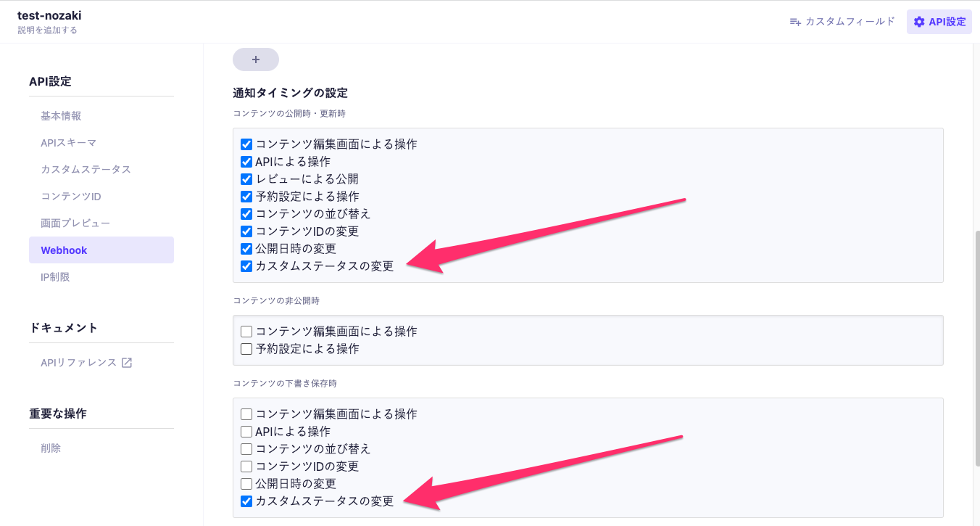Uncheck the APIによる操作 checkbox under 公開時・更新時
This screenshot has width=980, height=526.
pyautogui.click(x=246, y=162)
